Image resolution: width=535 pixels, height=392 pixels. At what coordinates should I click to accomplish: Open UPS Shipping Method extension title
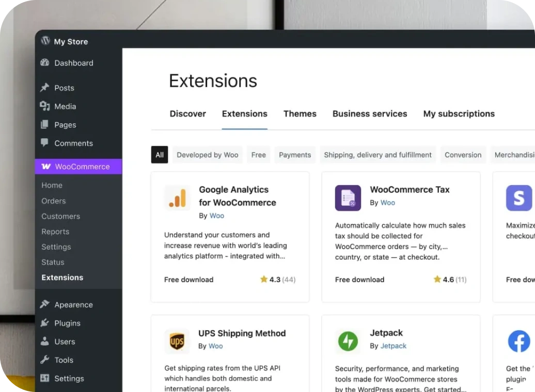coord(242,333)
